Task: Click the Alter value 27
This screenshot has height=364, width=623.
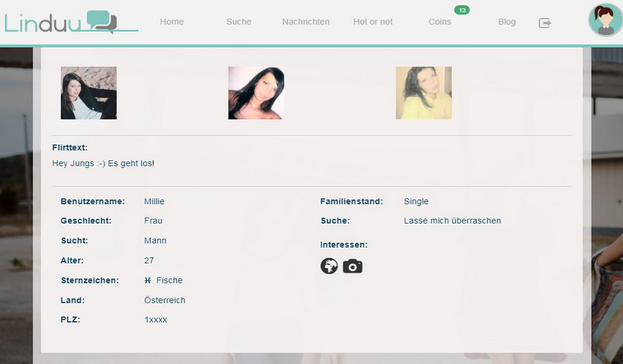Action: click(149, 260)
